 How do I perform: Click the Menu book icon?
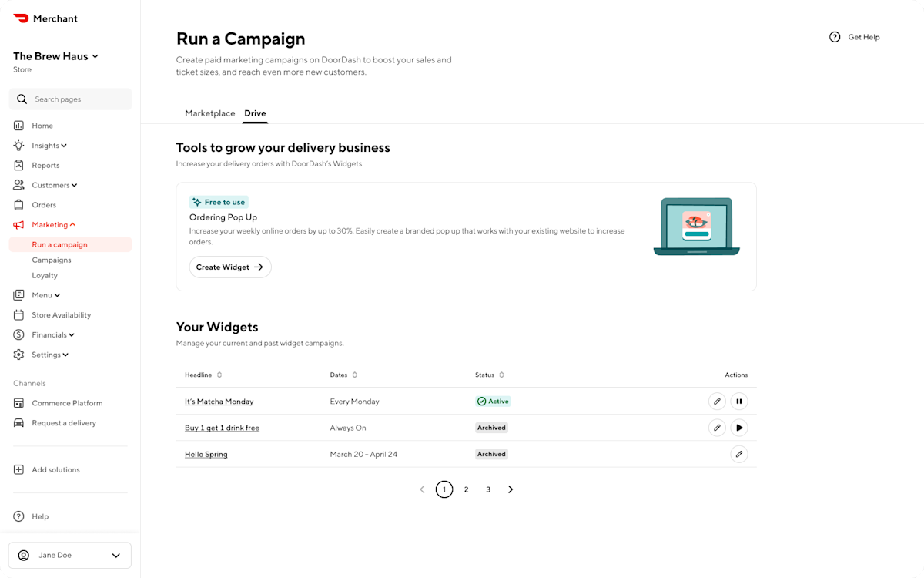[18, 295]
